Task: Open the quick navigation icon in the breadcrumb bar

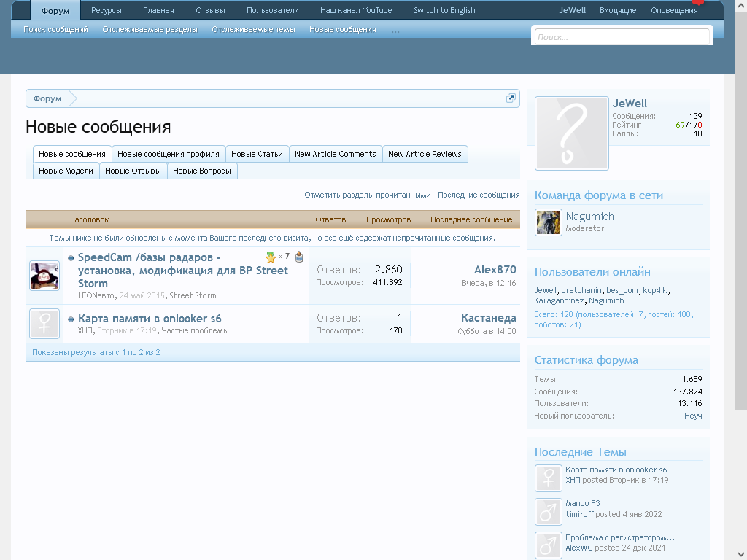Action: pos(511,98)
